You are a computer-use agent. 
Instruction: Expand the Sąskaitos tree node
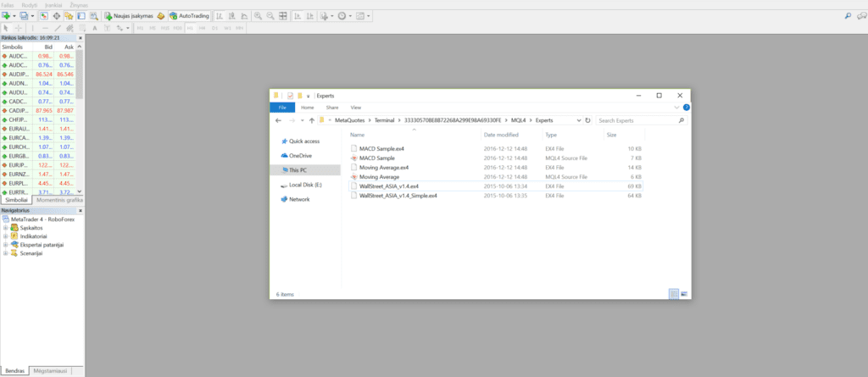(5, 228)
